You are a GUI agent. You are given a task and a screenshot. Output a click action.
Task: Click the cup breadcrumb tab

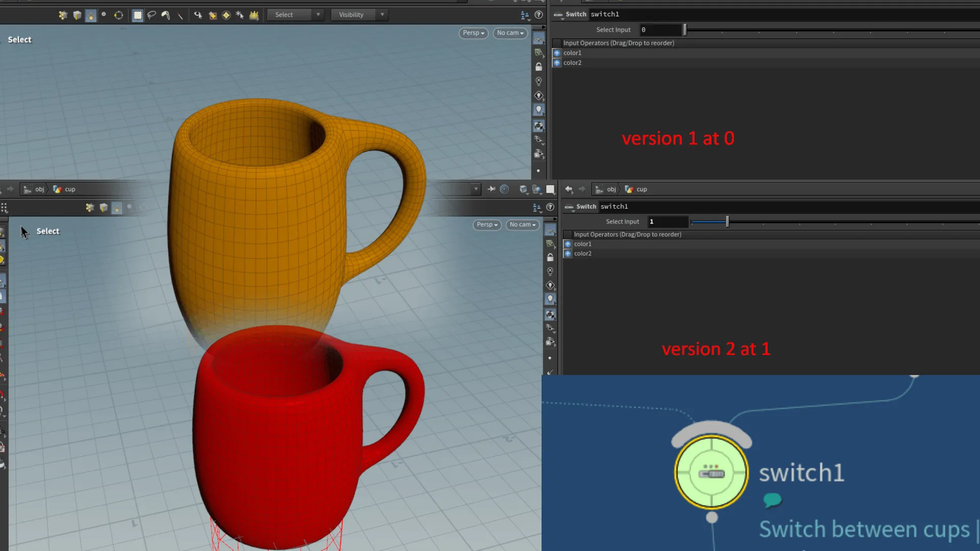click(69, 189)
